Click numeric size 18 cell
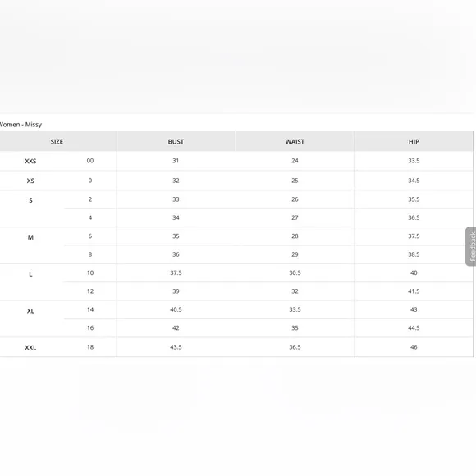 (x=90, y=347)
